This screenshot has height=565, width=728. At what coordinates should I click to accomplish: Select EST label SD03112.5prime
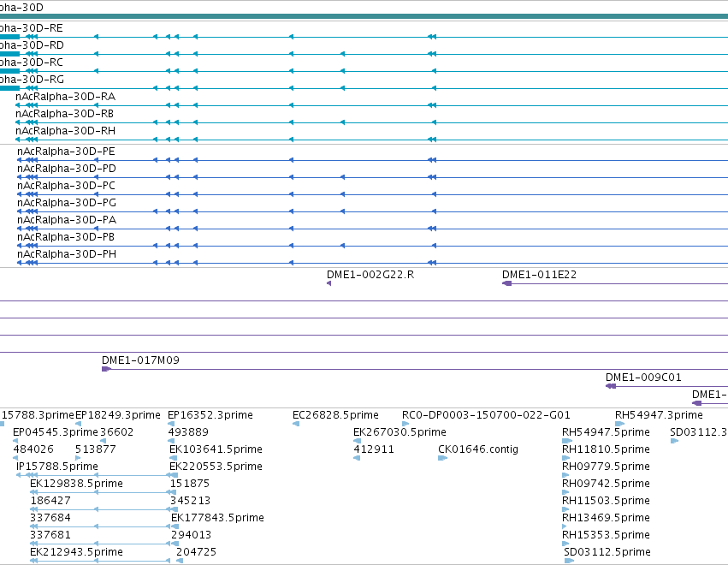(607, 552)
